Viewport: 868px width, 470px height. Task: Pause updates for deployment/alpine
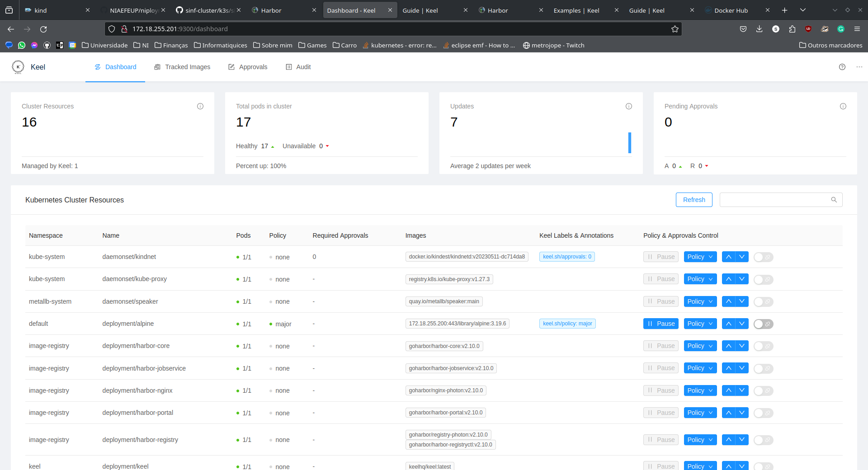pyautogui.click(x=661, y=324)
